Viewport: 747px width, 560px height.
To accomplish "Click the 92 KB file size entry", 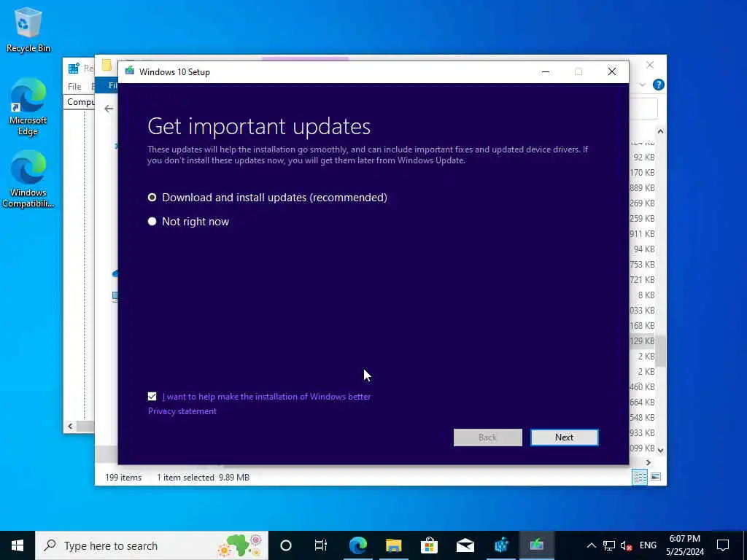I will (644, 157).
